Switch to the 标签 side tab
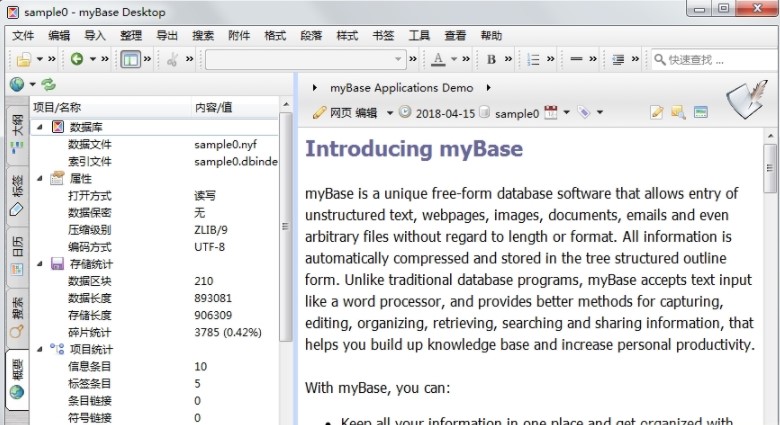780x425 pixels. 17,196
